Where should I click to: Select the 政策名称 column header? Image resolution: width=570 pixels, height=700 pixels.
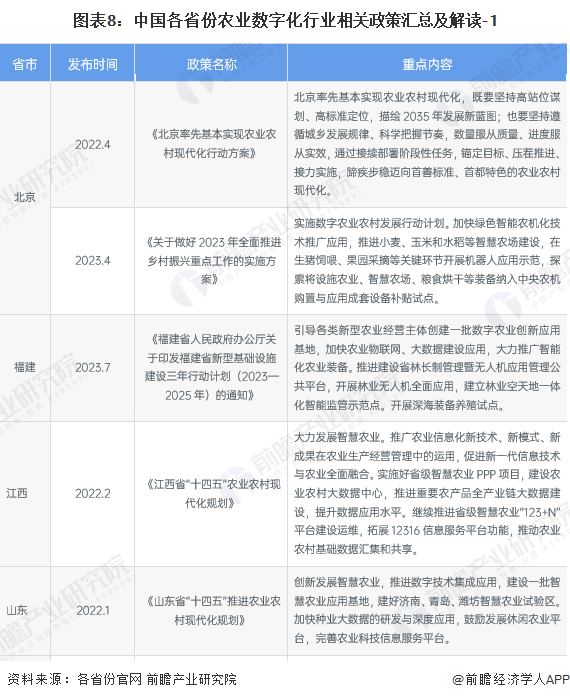click(212, 64)
